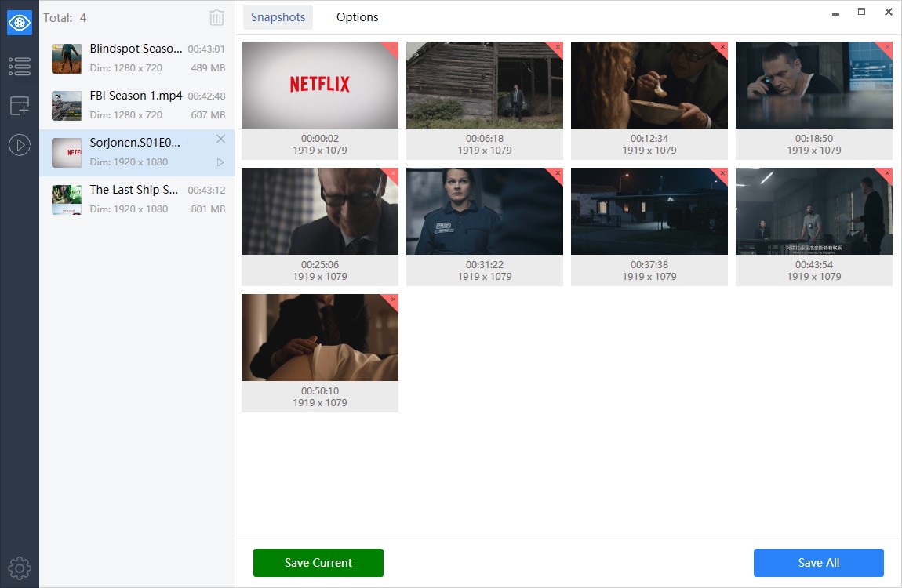This screenshot has height=588, width=902.
Task: Click the "00:42:48" duration text
Action: tap(206, 96)
